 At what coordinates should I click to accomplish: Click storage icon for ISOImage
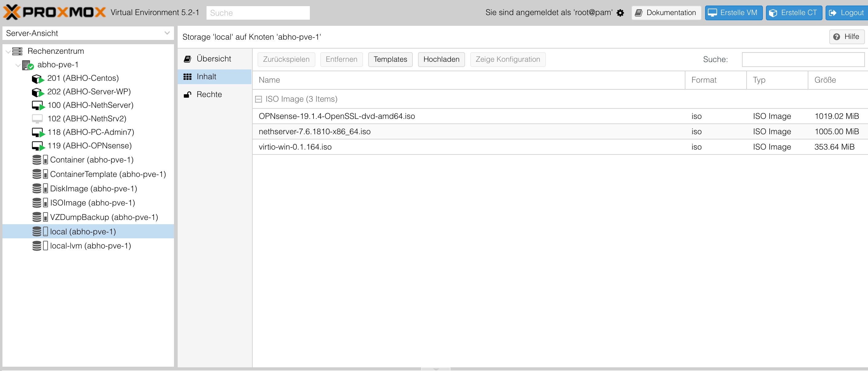click(x=40, y=203)
